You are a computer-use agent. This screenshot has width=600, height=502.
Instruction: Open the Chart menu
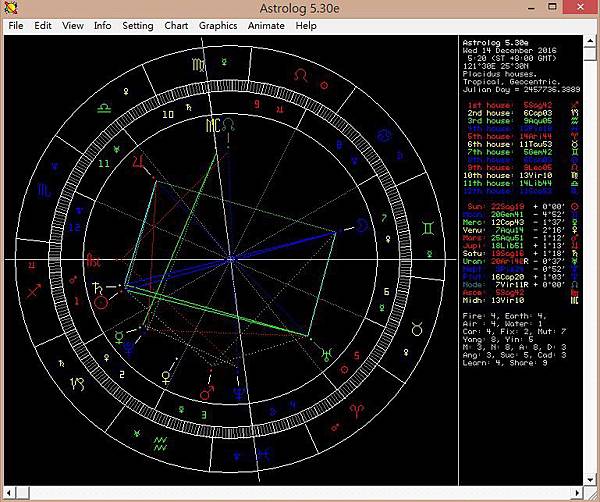(176, 26)
